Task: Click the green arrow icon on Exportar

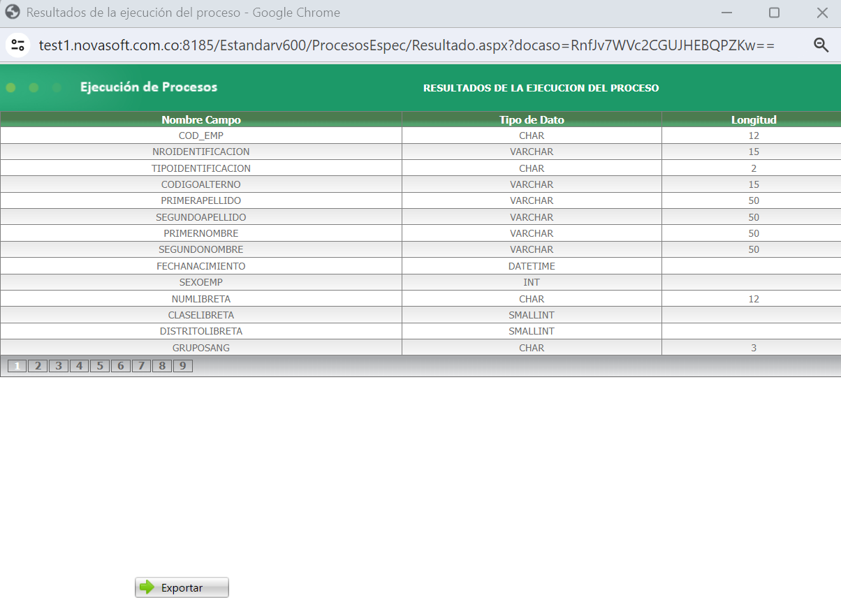Action: pos(147,587)
